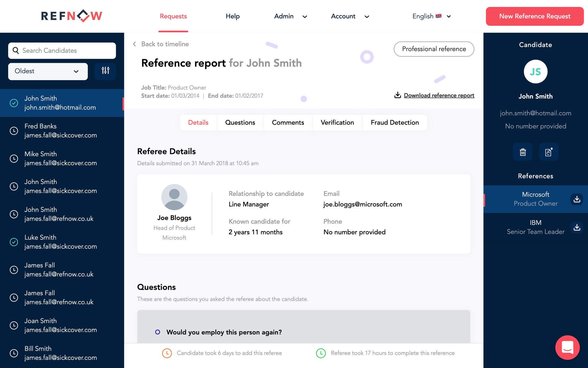Click Download reference report link

(439, 95)
